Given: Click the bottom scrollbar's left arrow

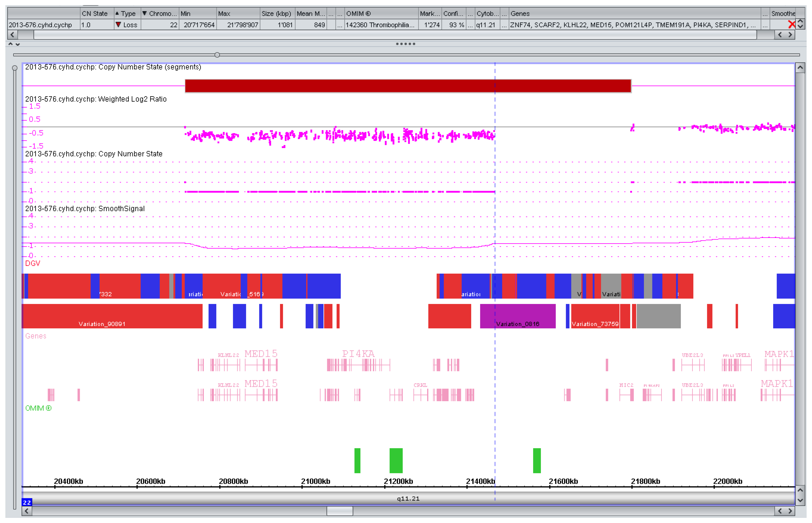Looking at the screenshot, I should pyautogui.click(x=27, y=511).
